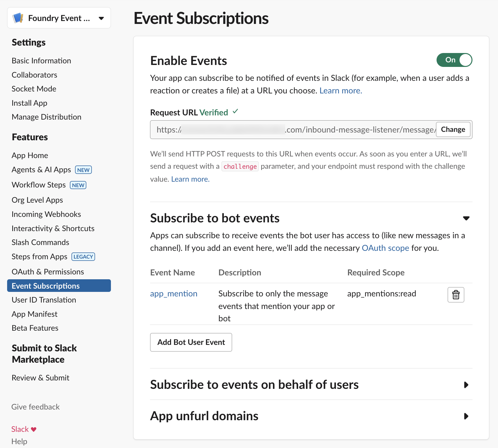Turn off the Enable Events toggle
This screenshot has width=498, height=448.
454,60
